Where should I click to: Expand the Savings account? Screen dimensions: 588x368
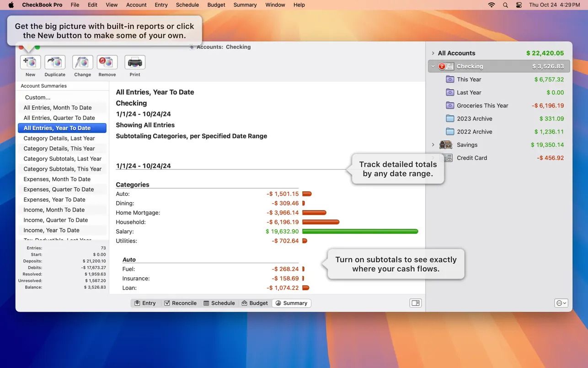(433, 145)
